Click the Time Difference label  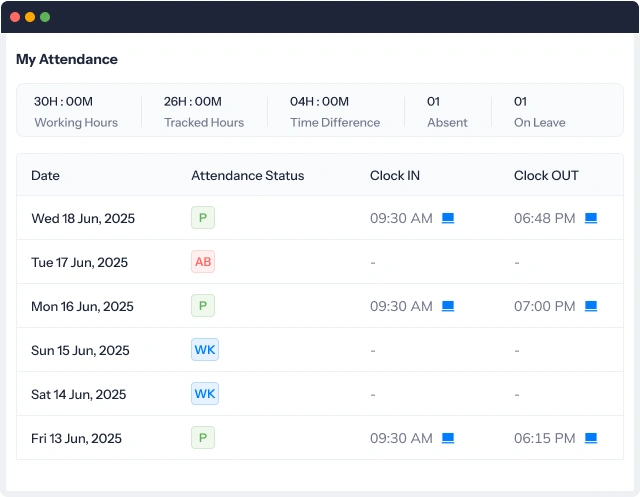pyautogui.click(x=335, y=122)
